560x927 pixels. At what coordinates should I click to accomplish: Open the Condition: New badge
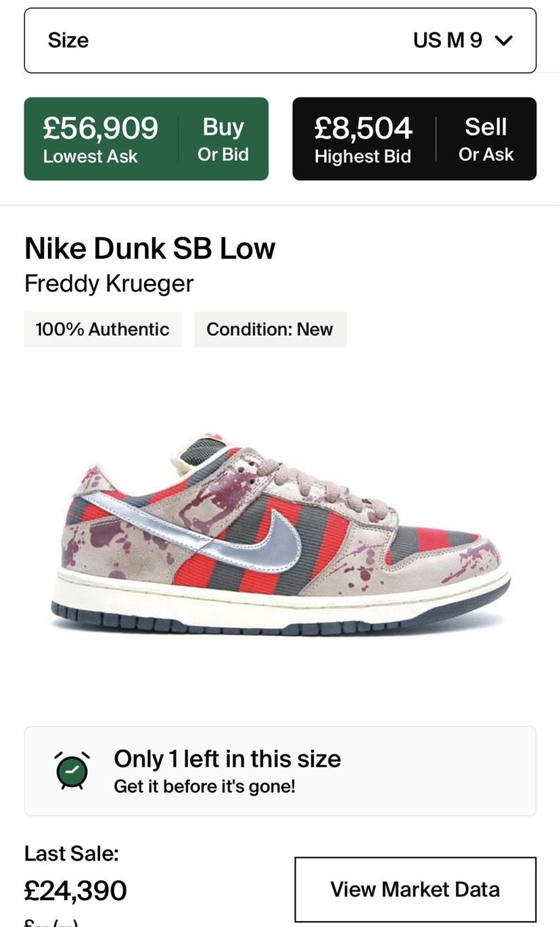pyautogui.click(x=270, y=330)
